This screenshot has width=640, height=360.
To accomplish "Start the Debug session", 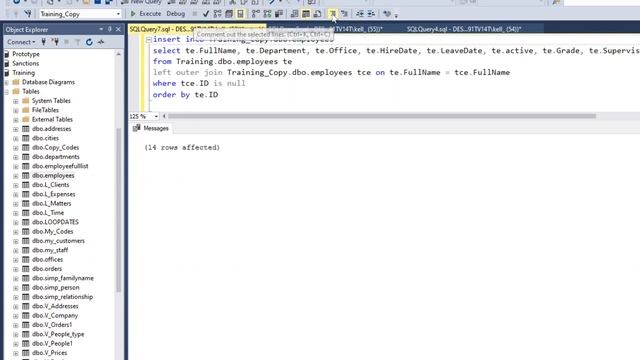I will pos(176,14).
